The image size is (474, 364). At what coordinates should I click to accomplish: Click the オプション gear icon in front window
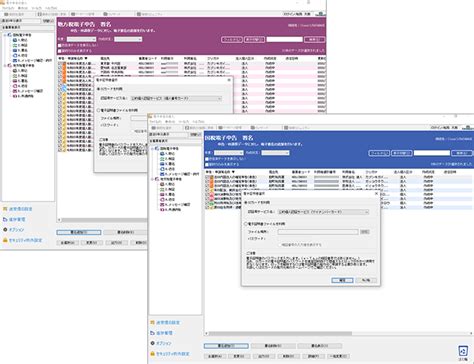click(152, 343)
